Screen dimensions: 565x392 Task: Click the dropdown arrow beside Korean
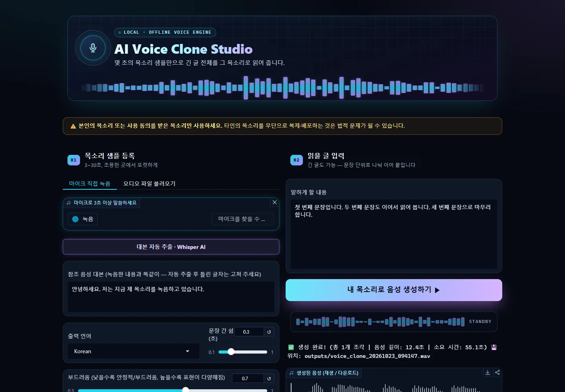(x=188, y=351)
